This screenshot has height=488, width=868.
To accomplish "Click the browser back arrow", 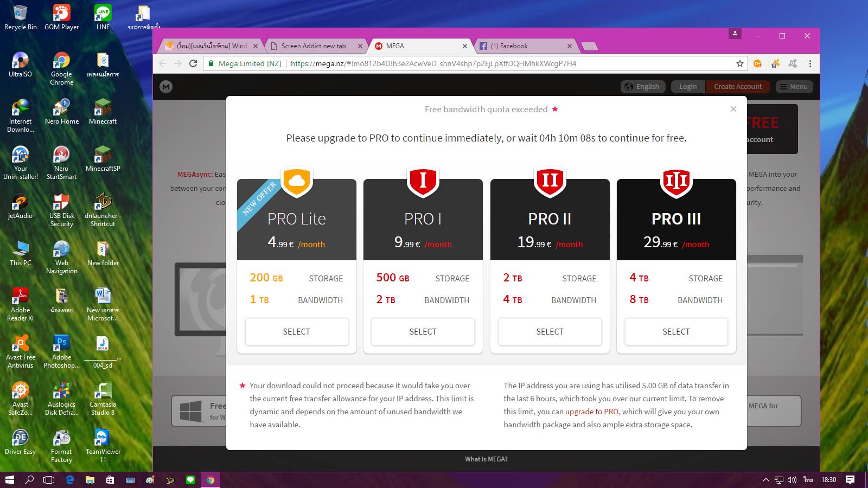I will tap(163, 63).
